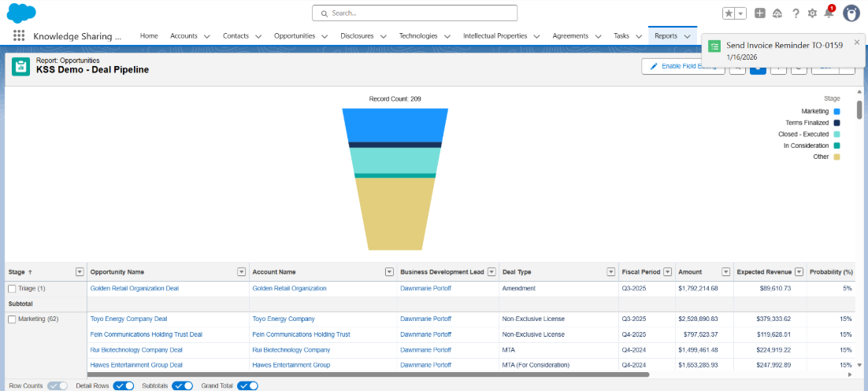This screenshot has width=868, height=391.
Task: Turn off the Detail Rows toggle
Action: (124, 385)
